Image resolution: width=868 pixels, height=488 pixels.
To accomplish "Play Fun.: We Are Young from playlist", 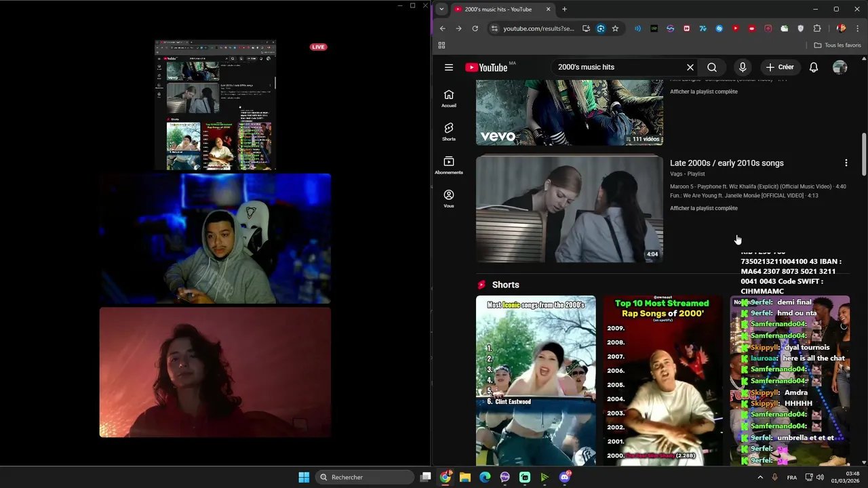I will [744, 195].
